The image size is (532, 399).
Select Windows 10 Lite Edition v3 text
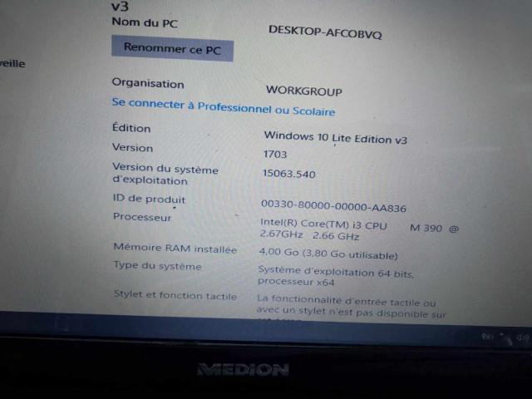(x=335, y=138)
